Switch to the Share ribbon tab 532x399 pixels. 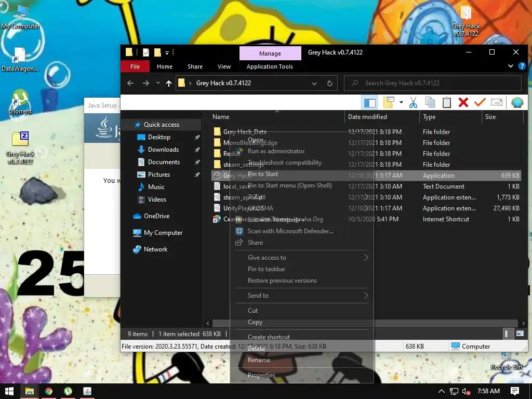[195, 66]
